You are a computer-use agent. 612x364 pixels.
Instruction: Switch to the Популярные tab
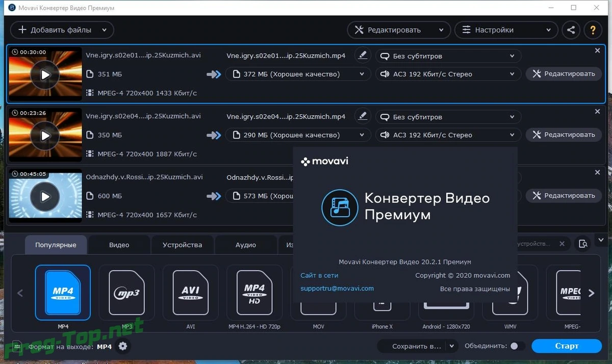(56, 245)
